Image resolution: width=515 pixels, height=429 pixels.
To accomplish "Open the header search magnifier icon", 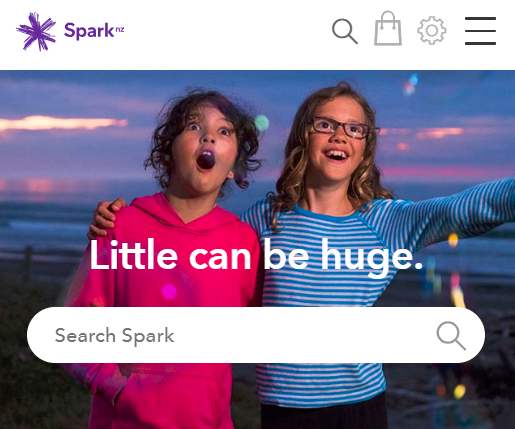I will click(x=345, y=31).
